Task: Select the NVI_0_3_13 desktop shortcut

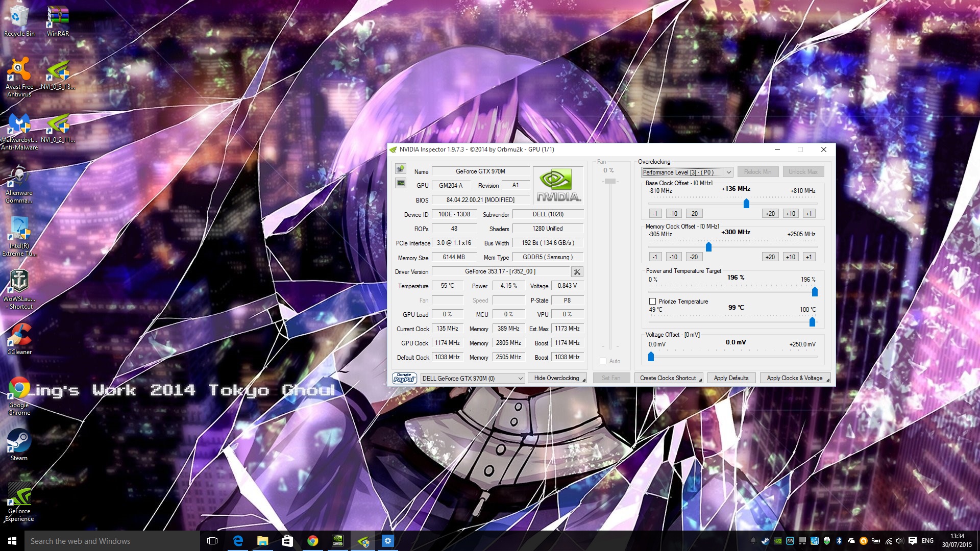Action: pyautogui.click(x=58, y=74)
